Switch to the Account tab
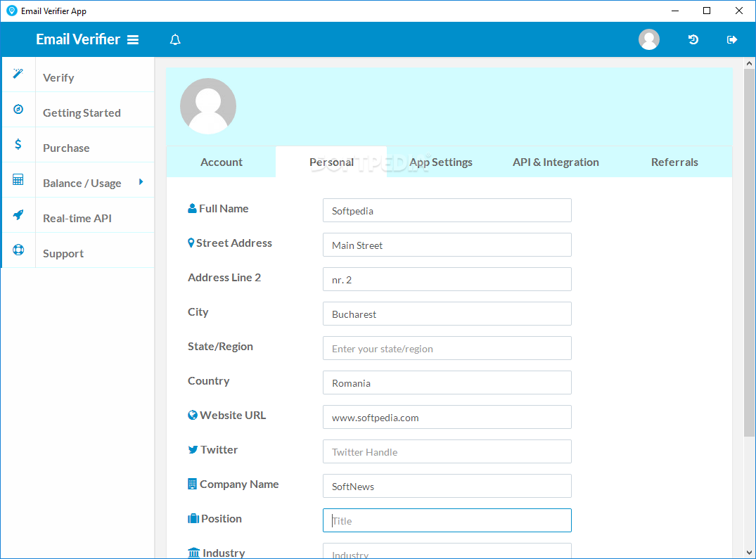 click(222, 162)
